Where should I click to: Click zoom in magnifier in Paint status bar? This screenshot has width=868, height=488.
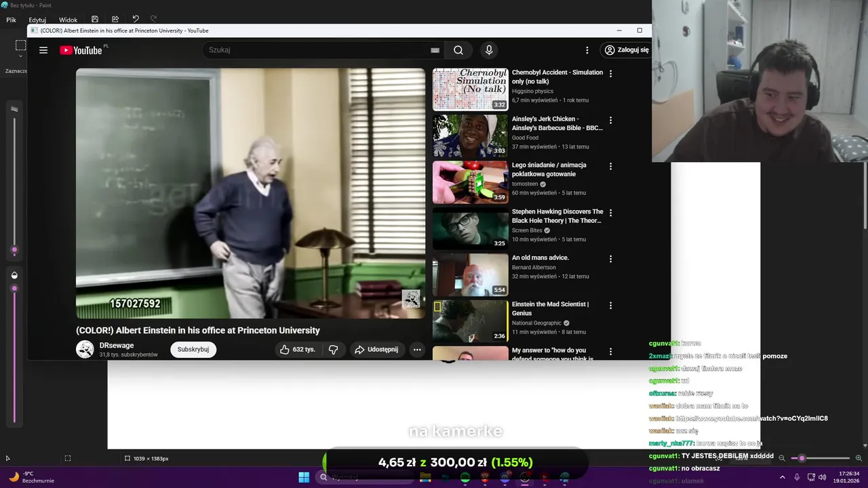pos(859,458)
